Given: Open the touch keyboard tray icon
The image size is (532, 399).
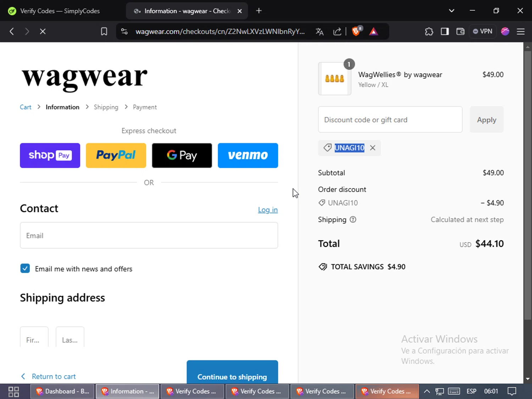Looking at the screenshot, I should click(454, 392).
